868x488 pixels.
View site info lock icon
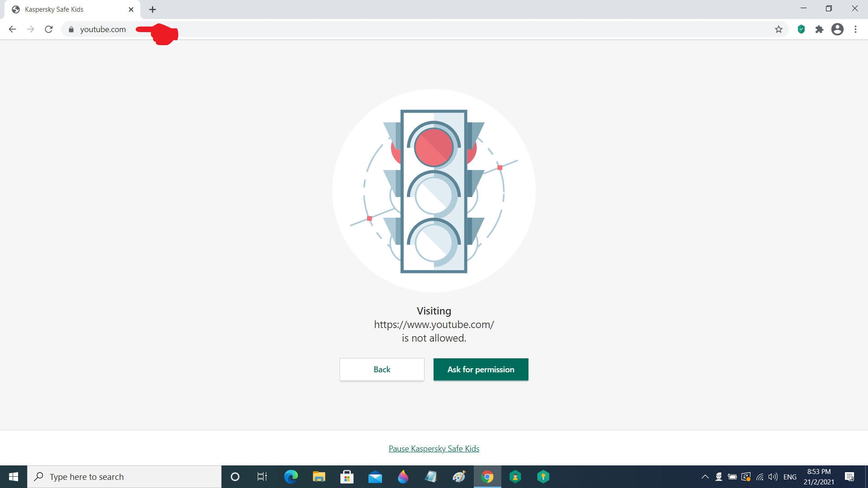71,29
